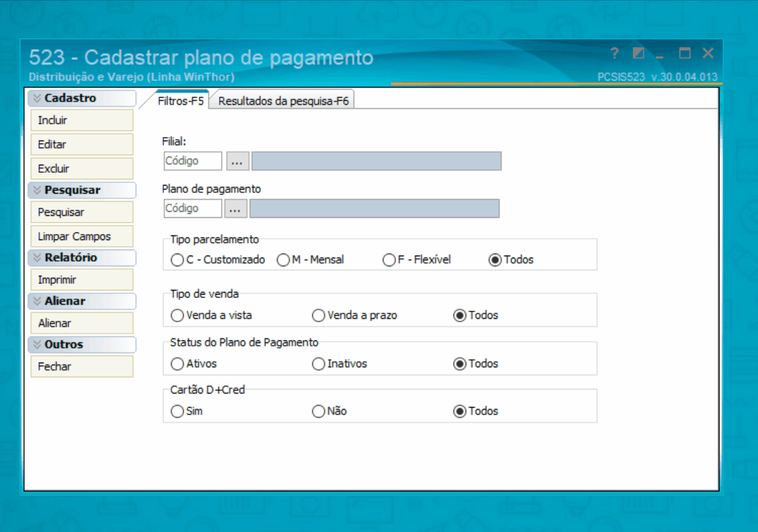Click the Filial Código input field
Viewport: 758px width, 532px height.
pyautogui.click(x=193, y=161)
